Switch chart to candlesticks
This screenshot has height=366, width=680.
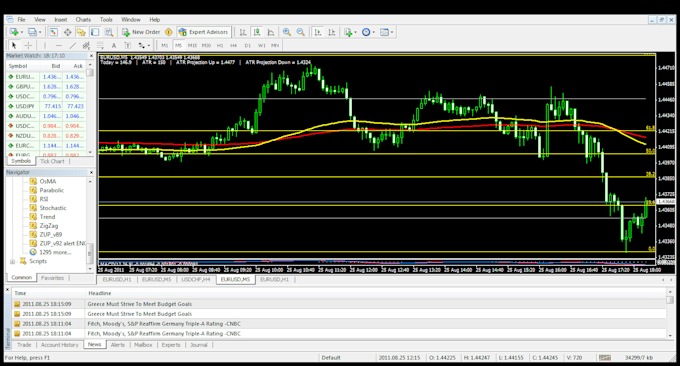[257, 32]
